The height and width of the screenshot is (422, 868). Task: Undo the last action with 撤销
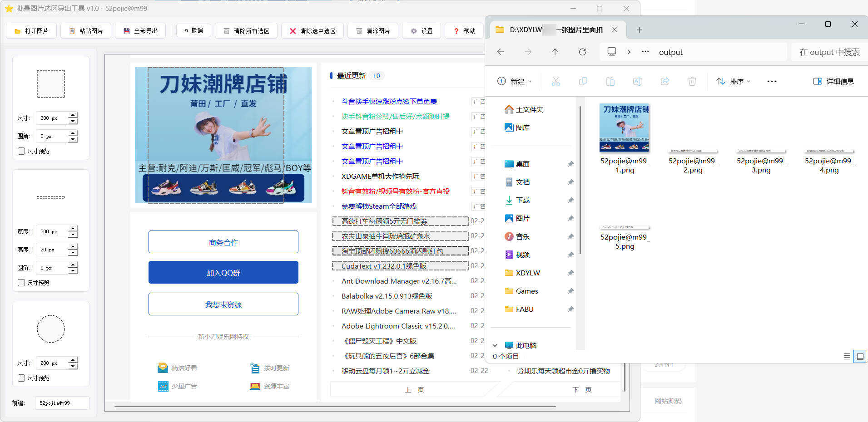[x=193, y=30]
